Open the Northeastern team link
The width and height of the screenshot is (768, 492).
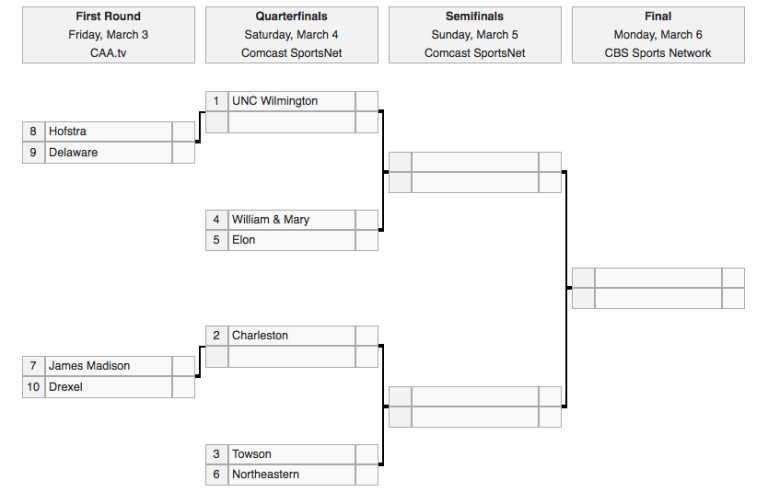tap(265, 474)
